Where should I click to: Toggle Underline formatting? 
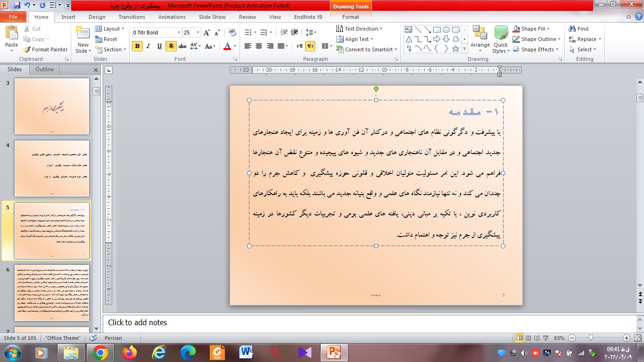pyautogui.click(x=160, y=46)
